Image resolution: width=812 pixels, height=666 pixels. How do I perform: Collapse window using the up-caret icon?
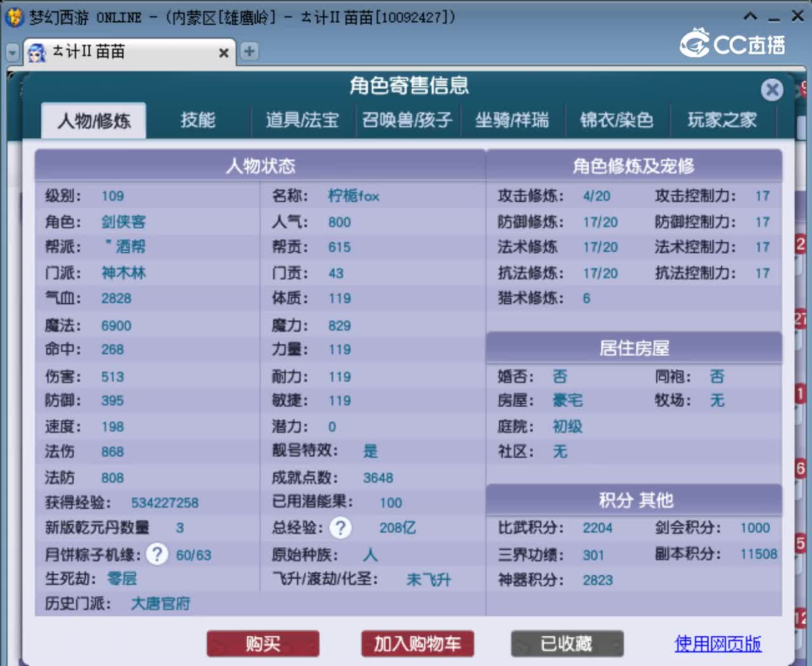point(750,16)
